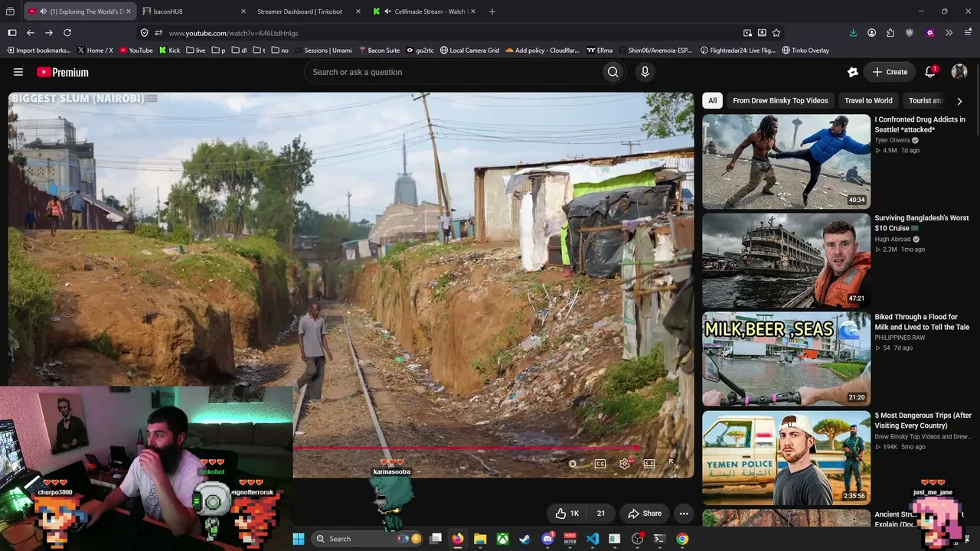The height and width of the screenshot is (551, 980).
Task: Open the video's more actions menu
Action: 684,514
